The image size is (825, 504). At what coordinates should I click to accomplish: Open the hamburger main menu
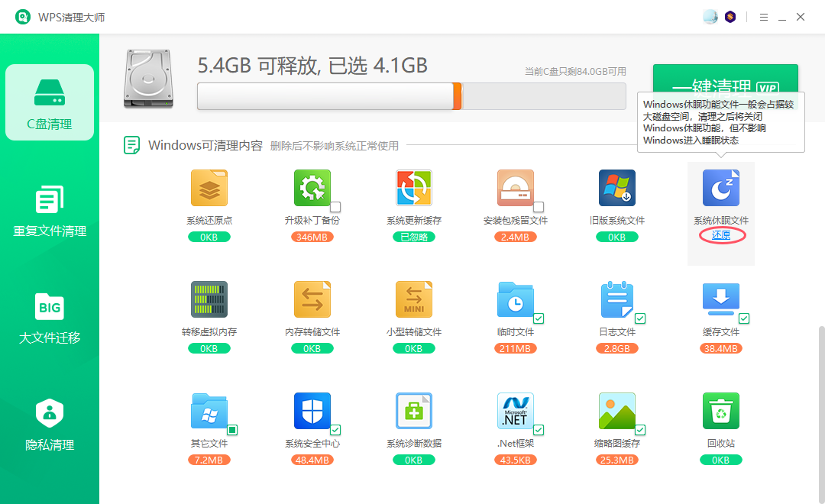(764, 18)
